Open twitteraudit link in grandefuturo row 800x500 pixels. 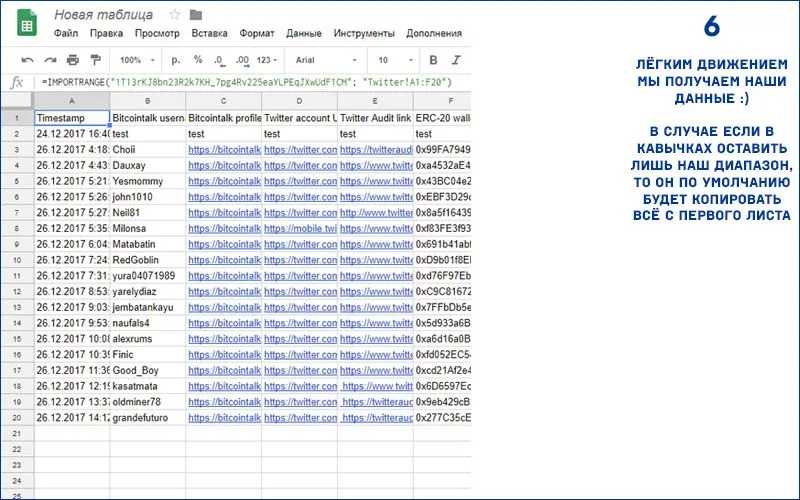pos(378,418)
